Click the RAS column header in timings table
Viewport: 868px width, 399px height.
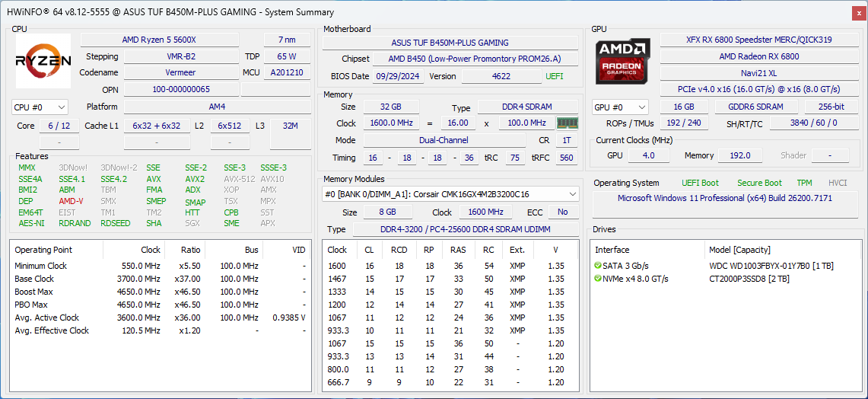click(x=459, y=250)
